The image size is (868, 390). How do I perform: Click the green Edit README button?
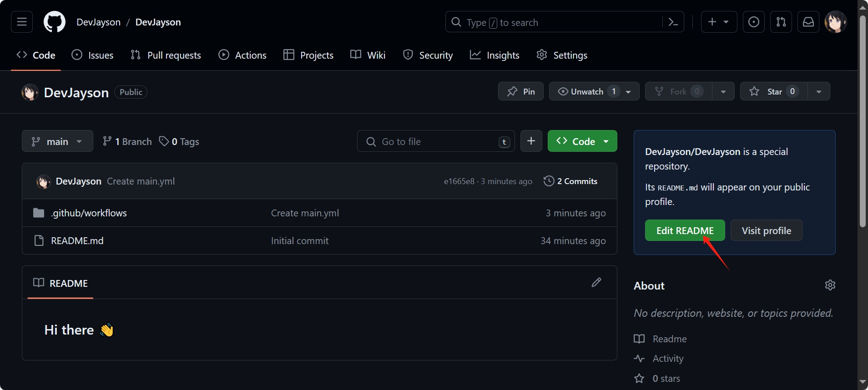point(685,230)
